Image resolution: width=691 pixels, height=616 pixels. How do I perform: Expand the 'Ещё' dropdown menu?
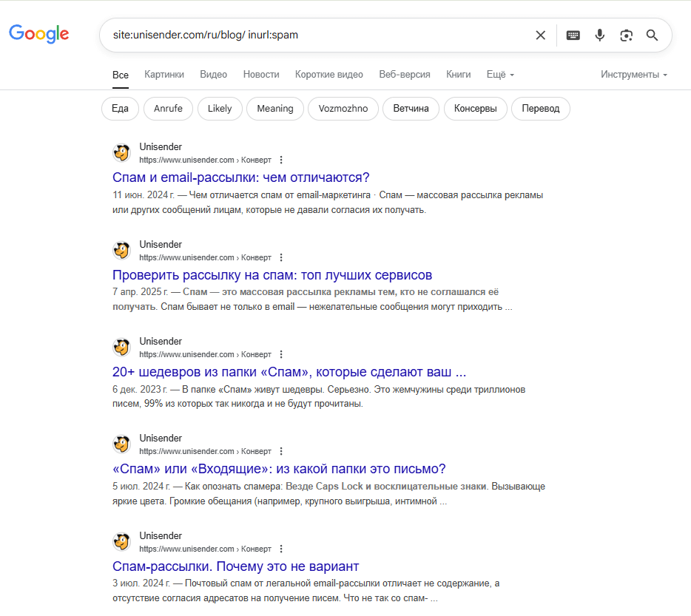(x=500, y=75)
